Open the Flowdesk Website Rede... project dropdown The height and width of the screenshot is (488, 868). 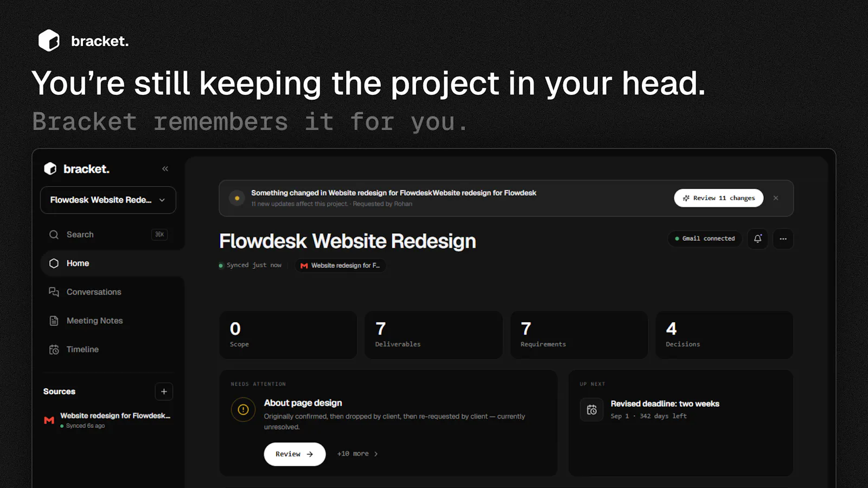pos(108,200)
